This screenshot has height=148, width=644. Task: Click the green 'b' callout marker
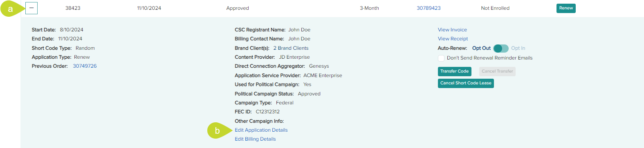point(218,130)
